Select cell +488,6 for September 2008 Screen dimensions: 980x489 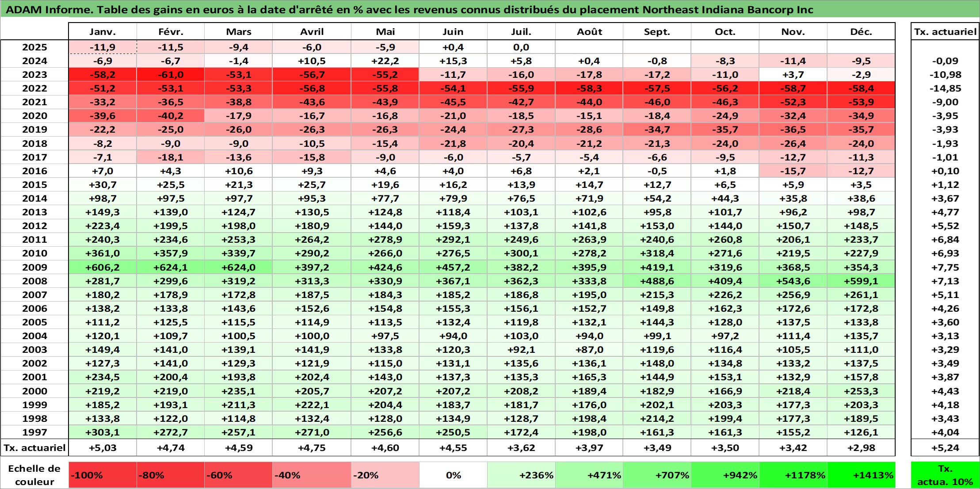tap(657, 281)
